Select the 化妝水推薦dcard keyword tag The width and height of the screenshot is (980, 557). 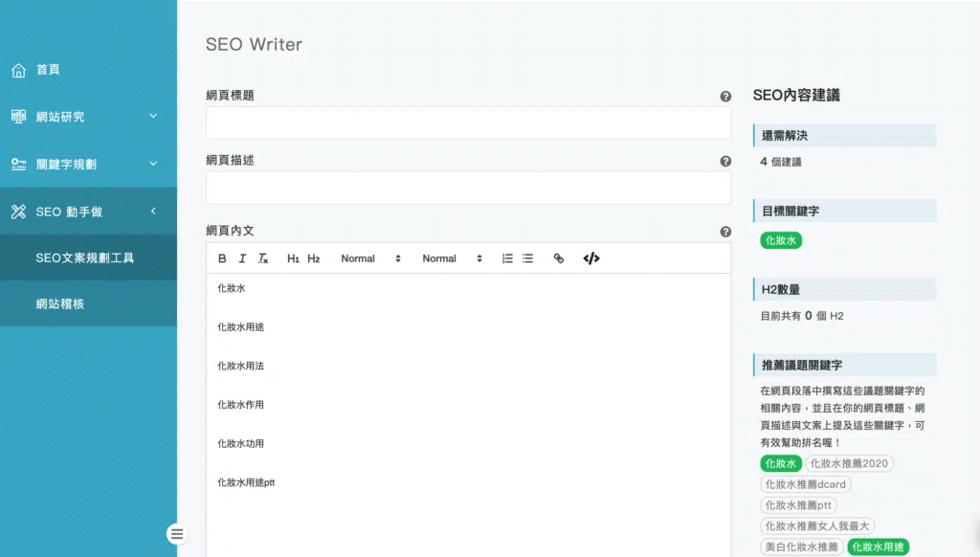pyautogui.click(x=806, y=484)
